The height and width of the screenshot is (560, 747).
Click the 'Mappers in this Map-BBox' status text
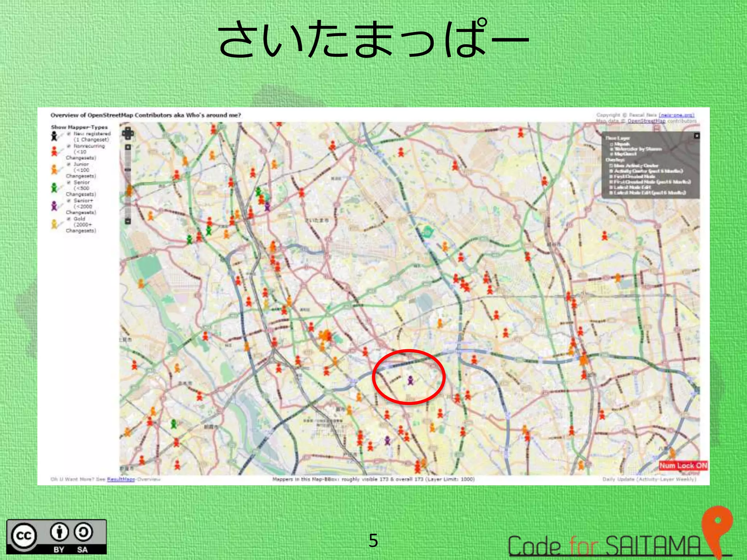(x=373, y=479)
